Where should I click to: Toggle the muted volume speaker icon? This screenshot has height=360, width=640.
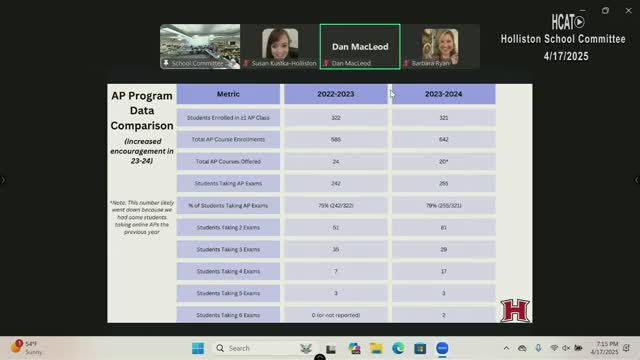point(566,348)
